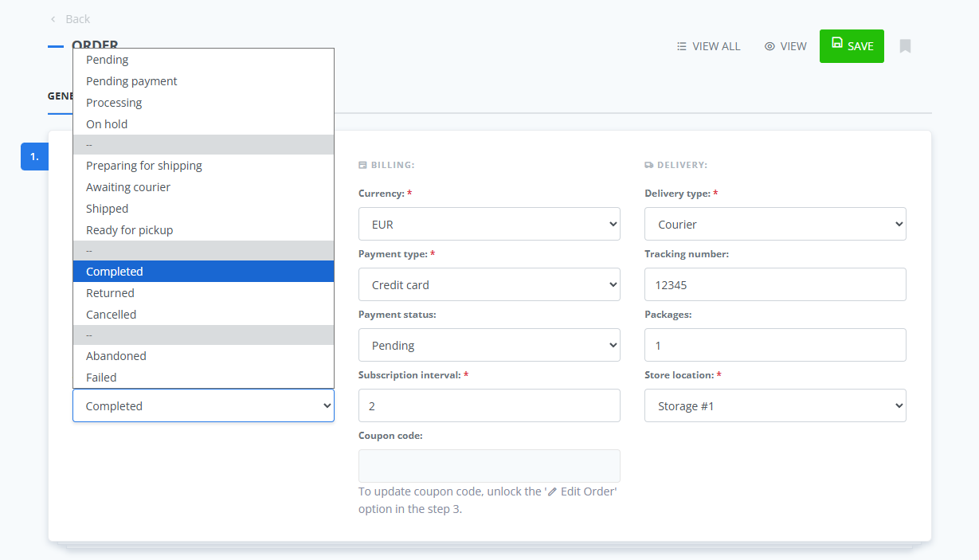
Task: Open the Currency dropdown showing EUR
Action: pyautogui.click(x=489, y=224)
